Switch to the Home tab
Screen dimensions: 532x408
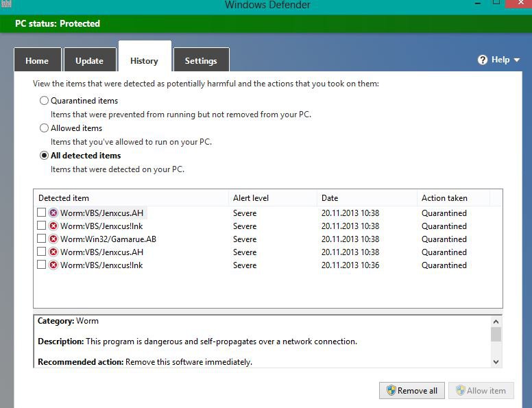(37, 60)
